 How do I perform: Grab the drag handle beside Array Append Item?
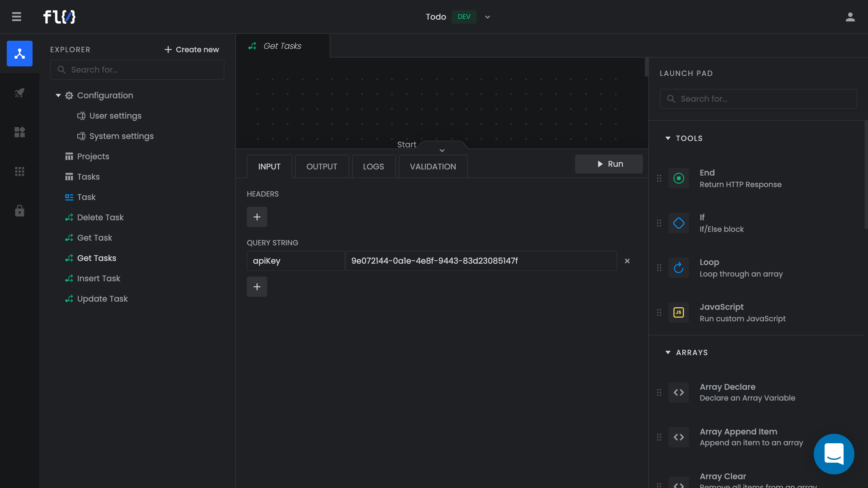[659, 437]
